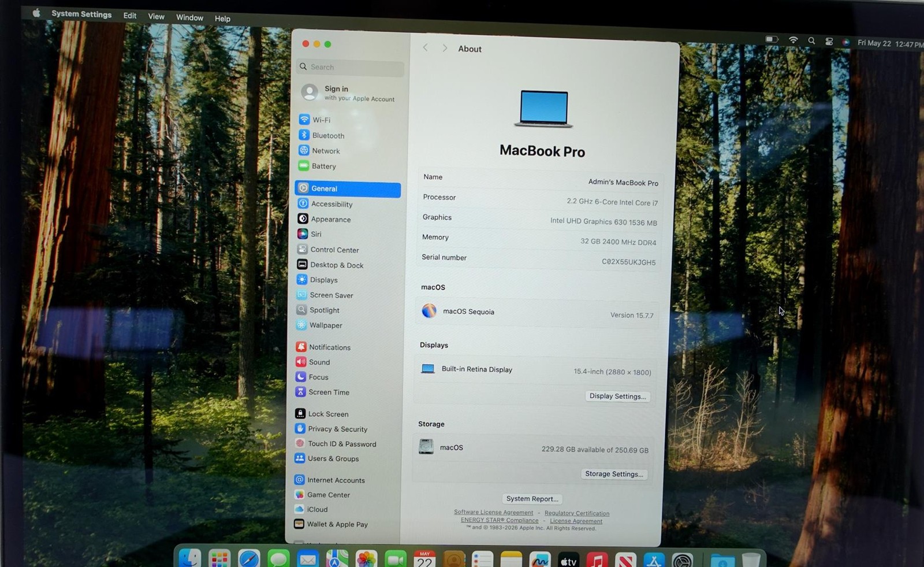This screenshot has height=567, width=924.
Task: Click the settings Search field
Action: click(x=350, y=67)
